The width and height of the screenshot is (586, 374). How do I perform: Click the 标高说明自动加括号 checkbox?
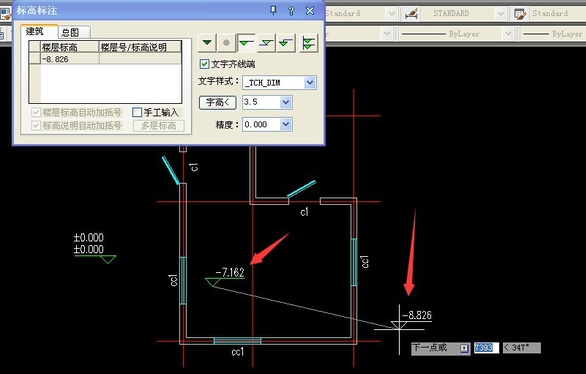(x=36, y=125)
